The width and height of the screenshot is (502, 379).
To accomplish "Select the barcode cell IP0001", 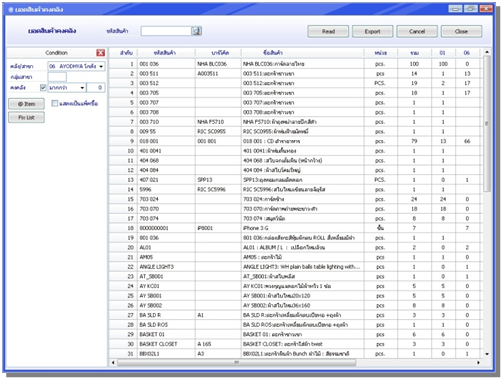I will 218,228.
